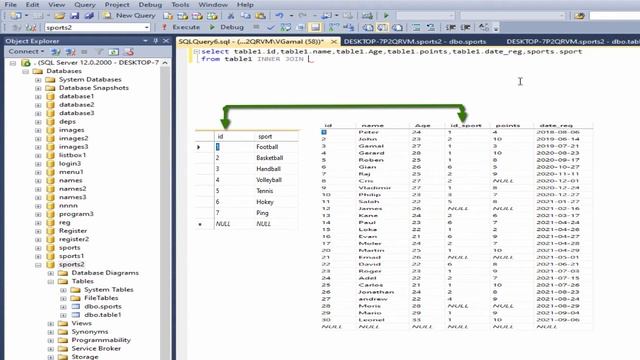Click the Undo arrow icon

[279, 16]
